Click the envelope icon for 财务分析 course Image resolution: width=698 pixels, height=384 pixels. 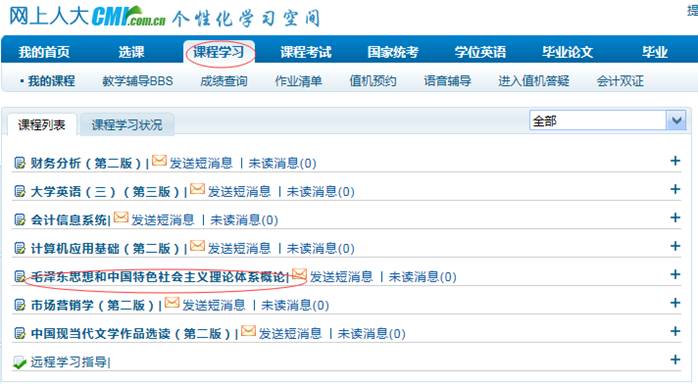pyautogui.click(x=159, y=161)
